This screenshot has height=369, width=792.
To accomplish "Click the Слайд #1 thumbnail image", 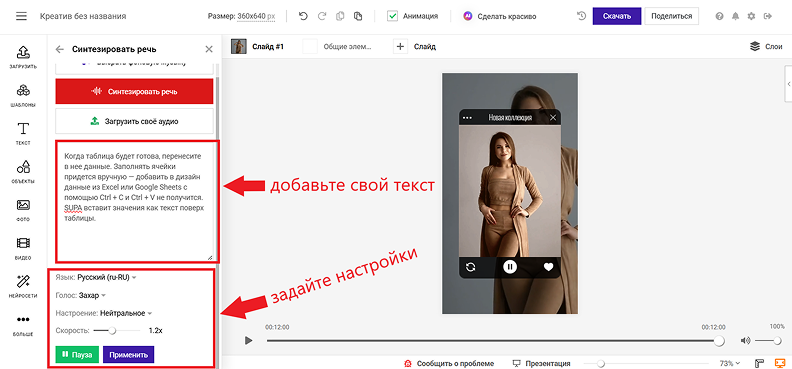I will 238,46.
